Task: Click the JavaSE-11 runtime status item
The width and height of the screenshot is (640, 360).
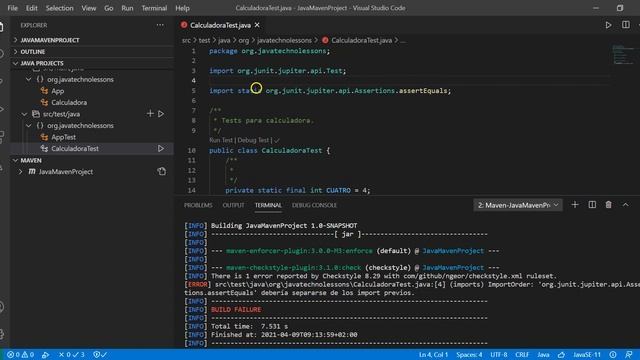Action: [x=587, y=354]
